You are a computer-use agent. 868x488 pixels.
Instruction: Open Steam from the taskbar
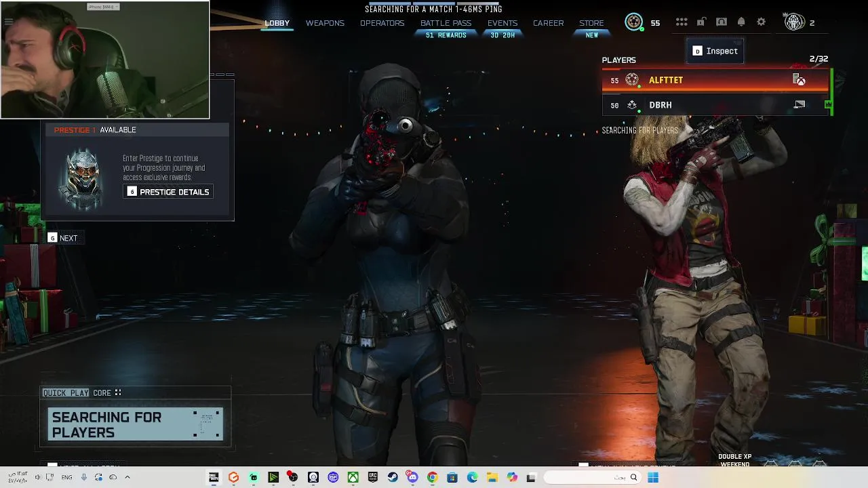[x=393, y=477]
